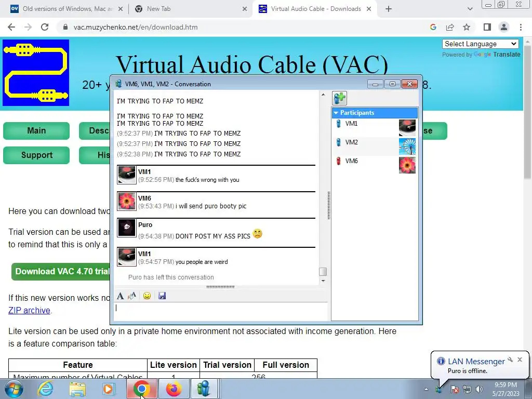The width and height of the screenshot is (532, 399).
Task: Click the conversation scrollbar down arrow
Action: (x=323, y=281)
